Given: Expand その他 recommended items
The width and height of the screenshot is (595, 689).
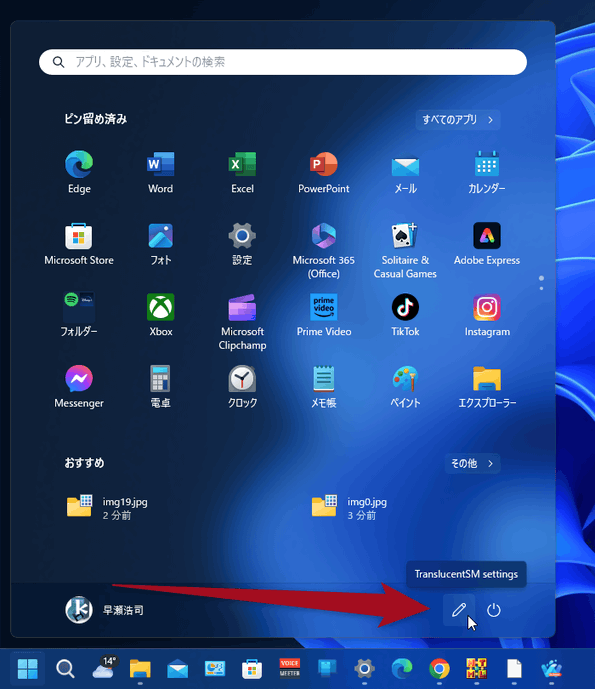Looking at the screenshot, I should click(x=472, y=463).
